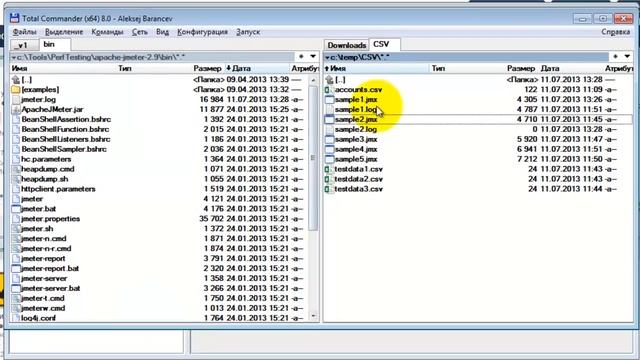Select file name sample2.log
640x360 pixels.
pyautogui.click(x=356, y=129)
